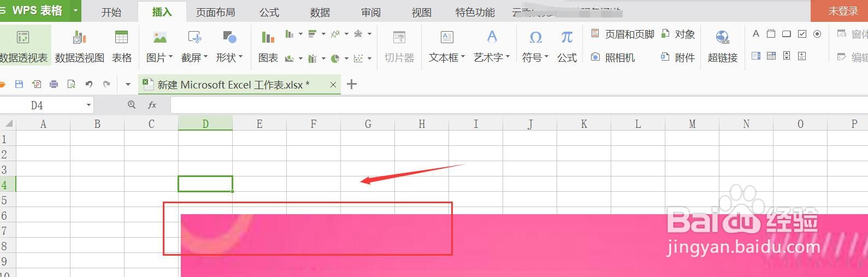Image resolution: width=868 pixels, height=277 pixels.
Task: Open the 符号 symbol menu
Action: (x=535, y=46)
